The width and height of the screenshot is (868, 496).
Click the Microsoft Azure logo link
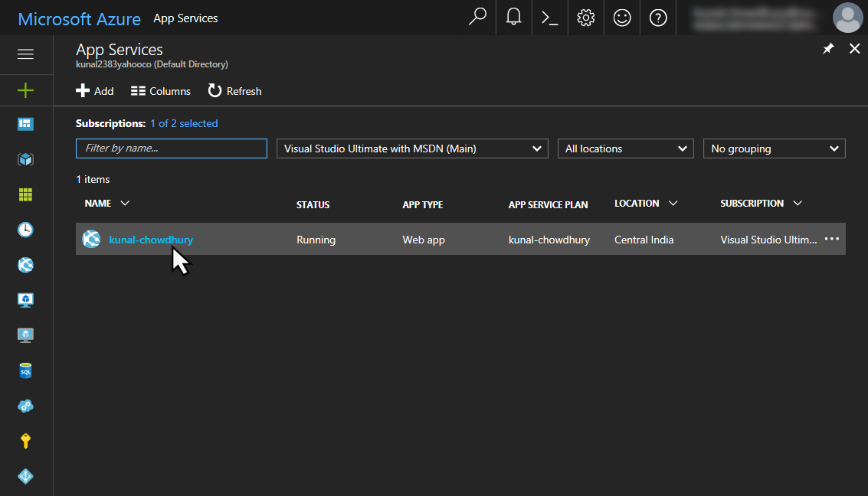point(79,19)
